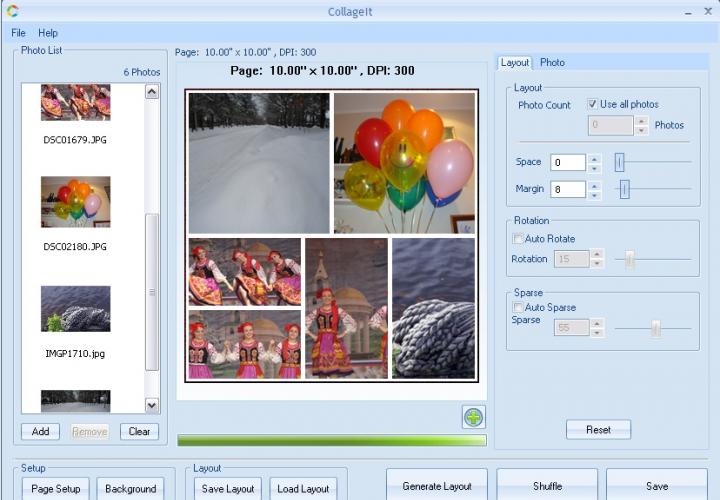Click the Margin input field
Image resolution: width=720 pixels, height=500 pixels.
coord(567,189)
